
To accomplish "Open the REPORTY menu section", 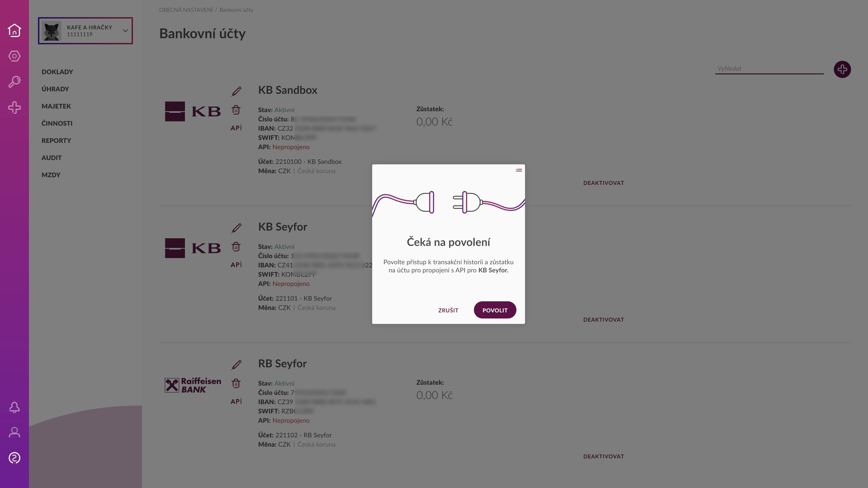I will [56, 140].
